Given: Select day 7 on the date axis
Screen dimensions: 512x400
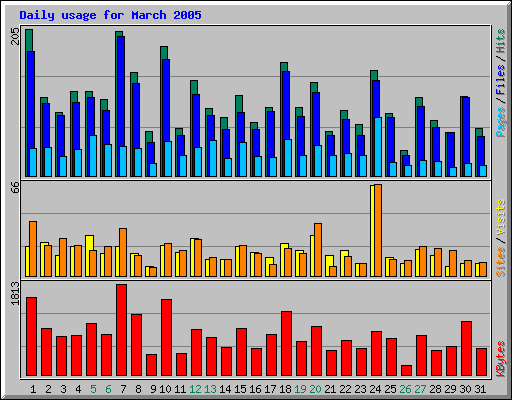Looking at the screenshot, I should [x=123, y=389].
